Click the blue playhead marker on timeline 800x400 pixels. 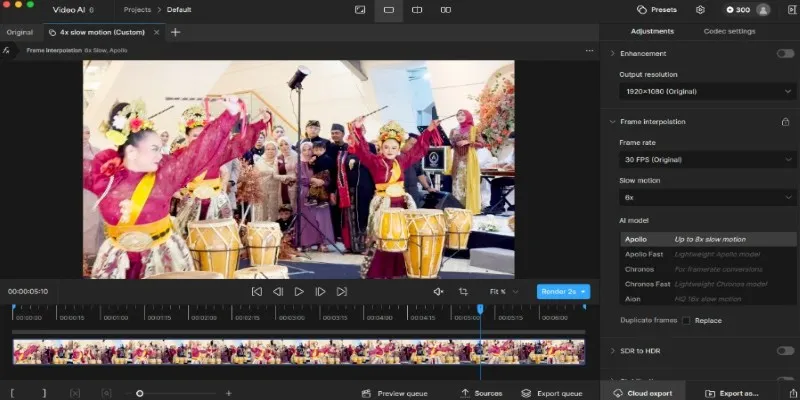pos(480,309)
